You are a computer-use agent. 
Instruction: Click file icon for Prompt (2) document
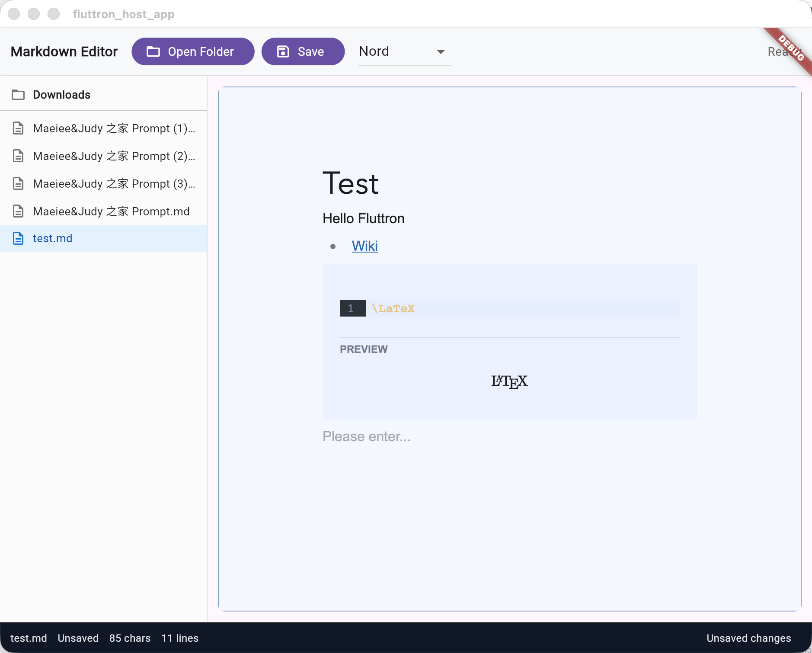click(x=18, y=156)
